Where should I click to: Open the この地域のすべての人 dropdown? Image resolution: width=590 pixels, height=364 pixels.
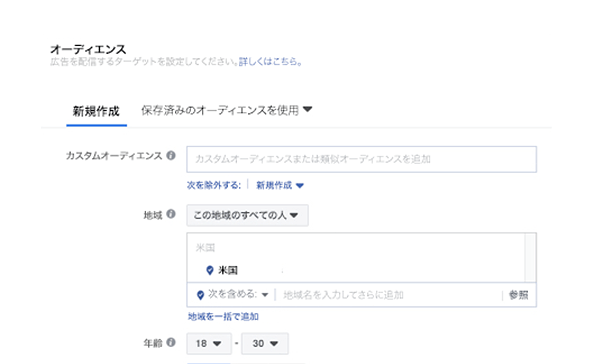(247, 215)
